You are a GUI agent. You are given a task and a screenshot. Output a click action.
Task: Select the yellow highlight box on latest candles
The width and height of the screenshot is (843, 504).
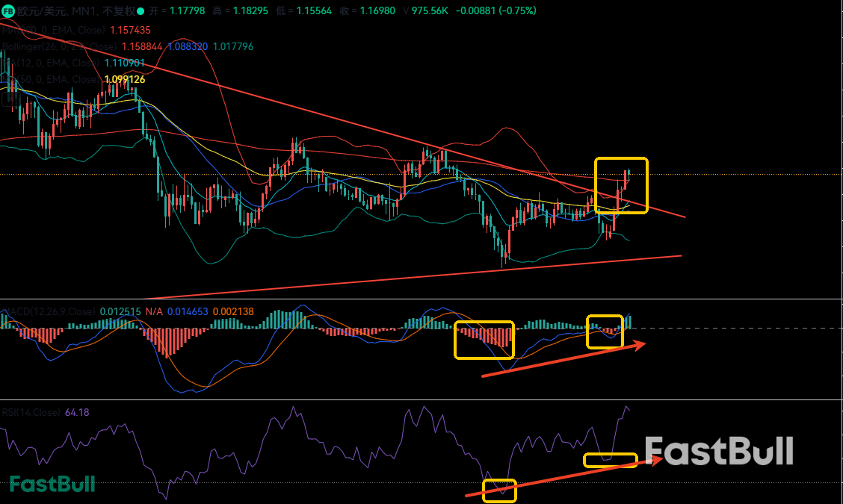point(621,185)
